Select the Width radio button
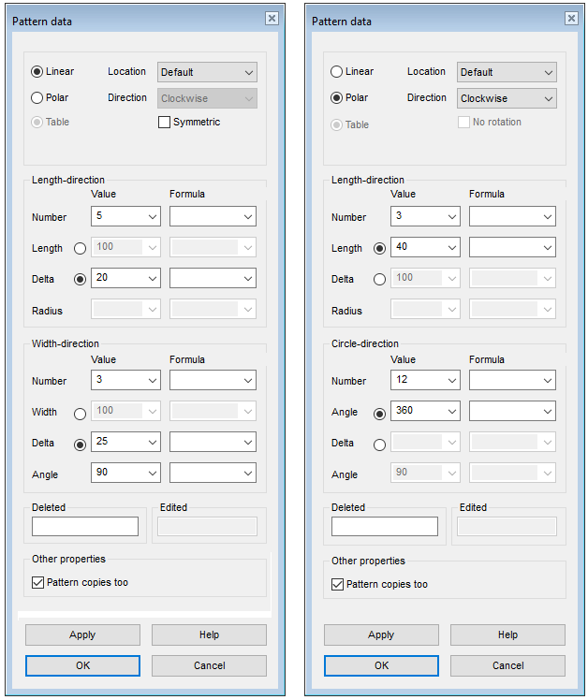This screenshot has width=588, height=700. (x=80, y=413)
